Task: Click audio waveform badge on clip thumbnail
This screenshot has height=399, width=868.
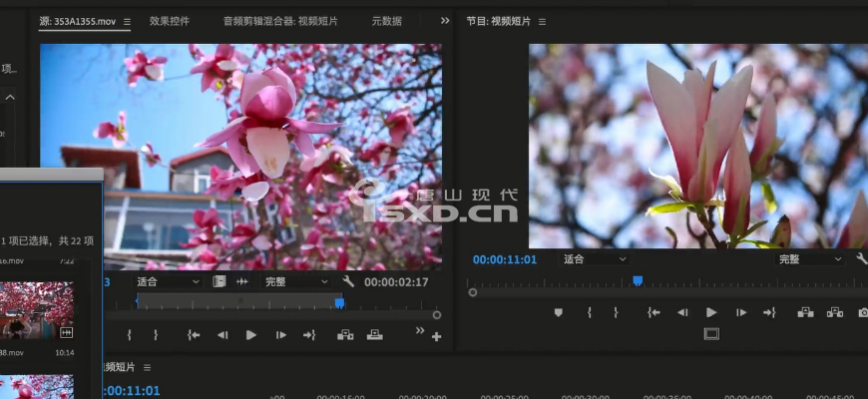Action: [66, 332]
